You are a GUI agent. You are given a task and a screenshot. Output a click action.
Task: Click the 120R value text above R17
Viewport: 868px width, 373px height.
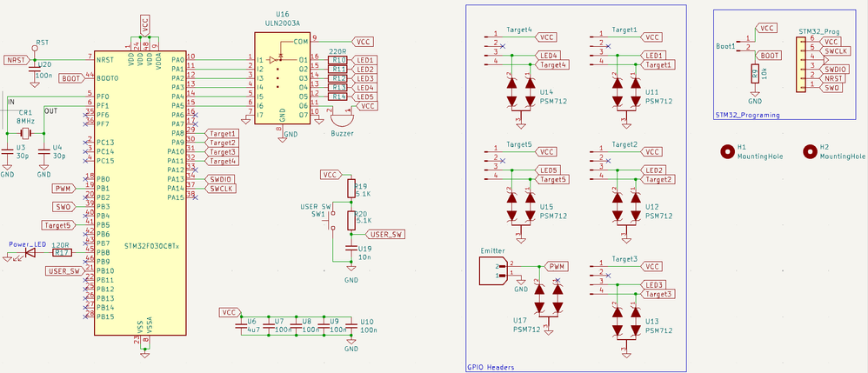(x=60, y=244)
